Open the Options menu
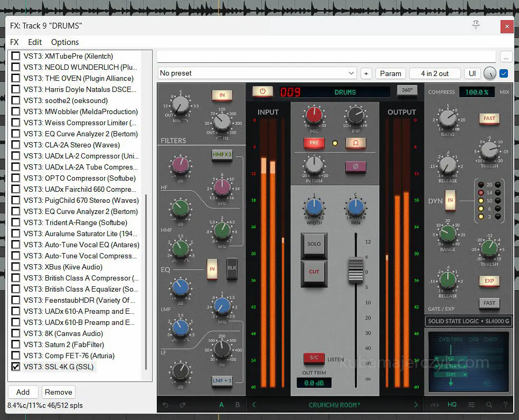Screen dimensions: 519x420 pos(65,42)
